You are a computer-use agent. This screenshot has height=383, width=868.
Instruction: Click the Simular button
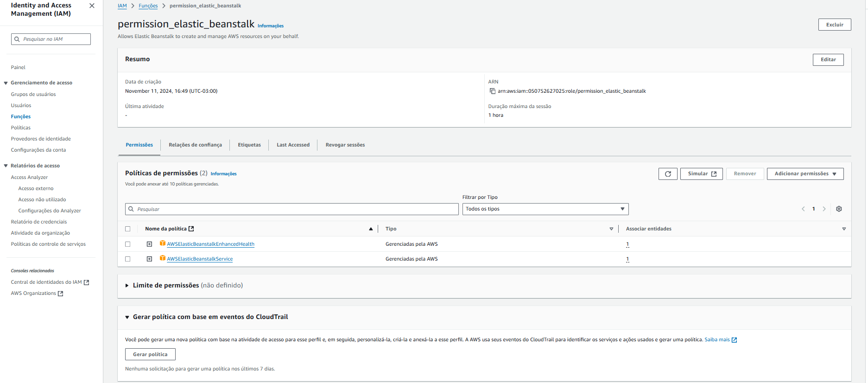pyautogui.click(x=701, y=174)
